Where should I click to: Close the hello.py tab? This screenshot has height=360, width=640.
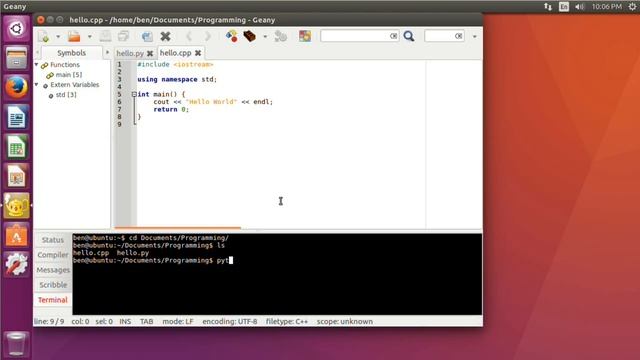(x=150, y=53)
